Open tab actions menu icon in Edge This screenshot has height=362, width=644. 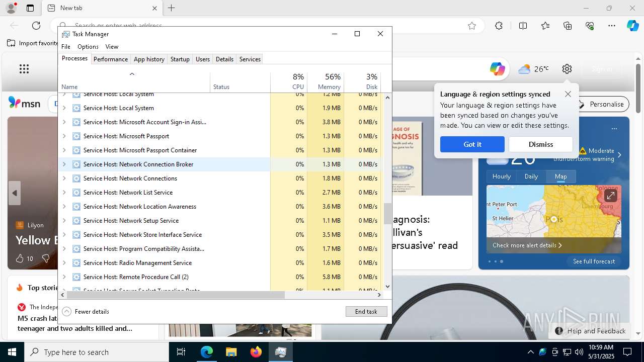30,8
